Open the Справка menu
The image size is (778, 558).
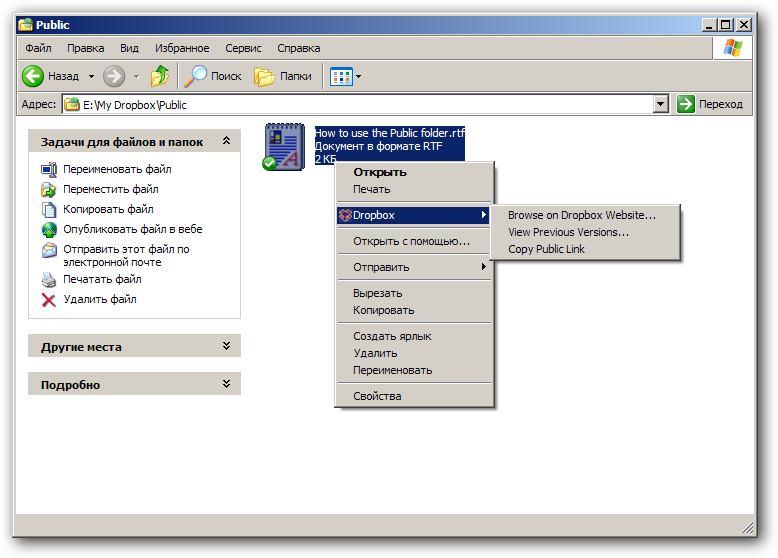(299, 48)
